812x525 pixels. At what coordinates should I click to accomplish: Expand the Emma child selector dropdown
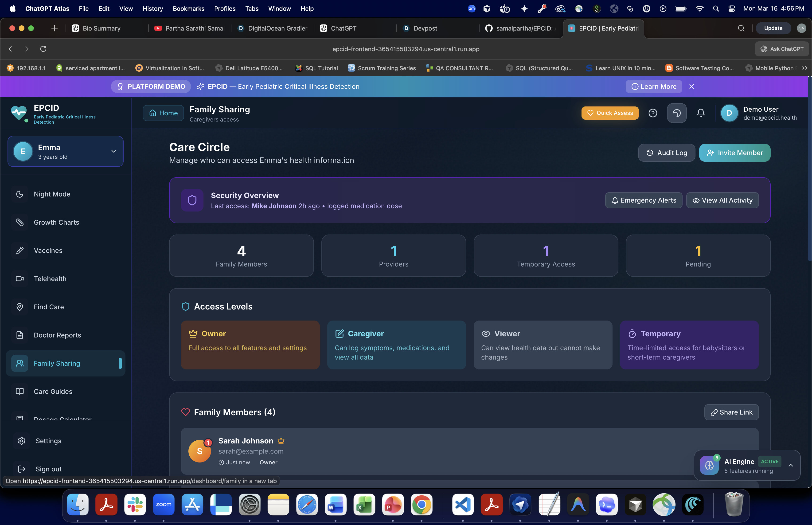(113, 151)
